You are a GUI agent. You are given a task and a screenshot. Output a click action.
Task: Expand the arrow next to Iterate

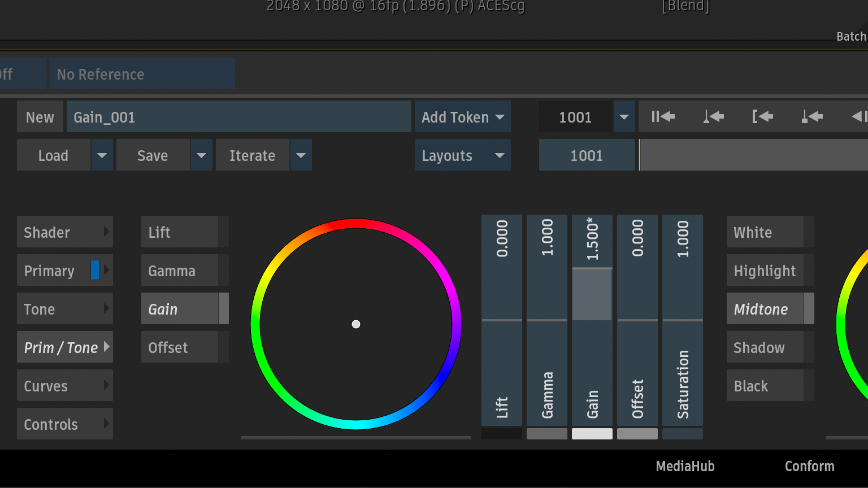pos(301,155)
